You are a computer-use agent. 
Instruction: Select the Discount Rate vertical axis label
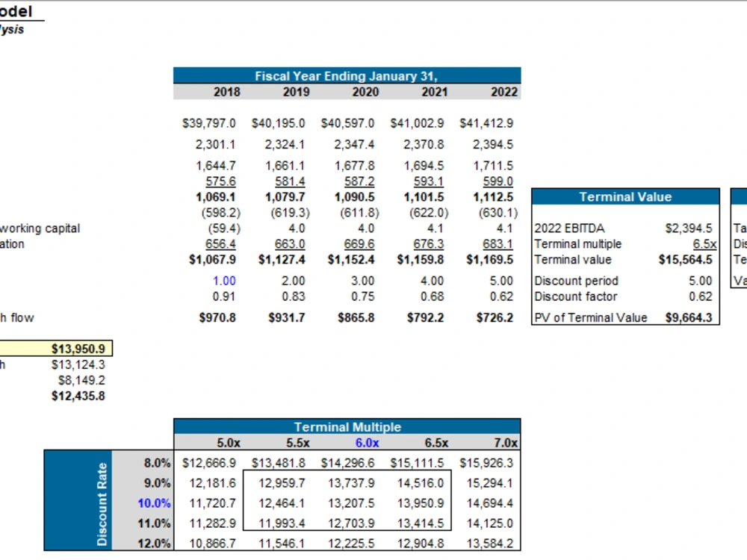pos(103,502)
